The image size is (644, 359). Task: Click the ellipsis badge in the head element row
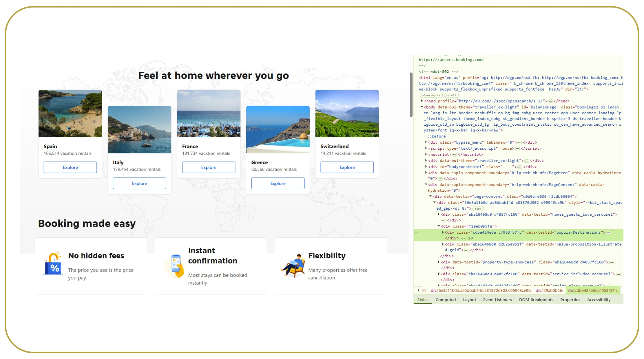point(550,101)
